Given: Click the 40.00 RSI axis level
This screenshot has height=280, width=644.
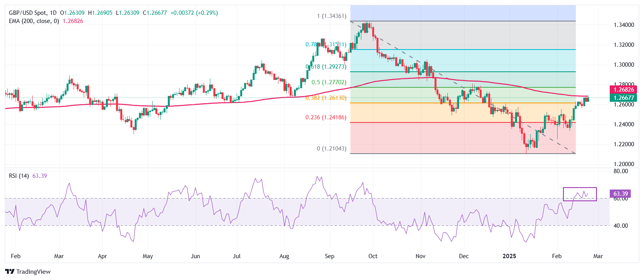Looking at the screenshot, I should pyautogui.click(x=621, y=226).
